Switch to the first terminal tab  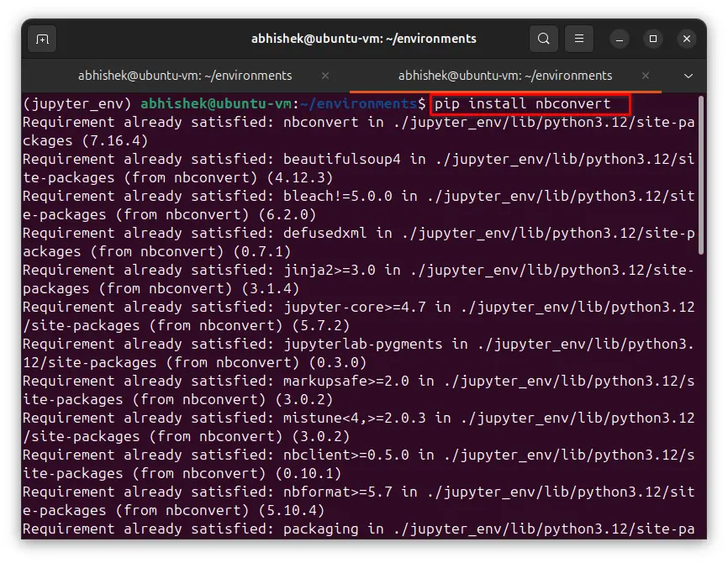pos(185,76)
